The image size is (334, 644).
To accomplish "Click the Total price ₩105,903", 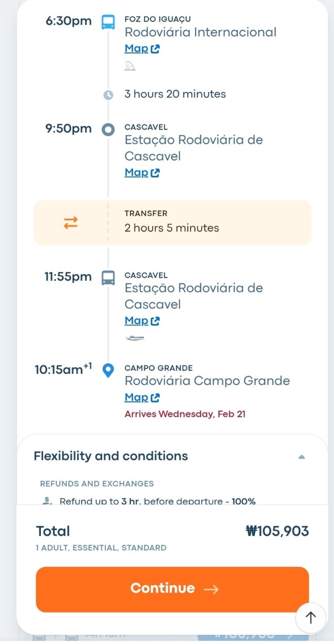I will pos(277,531).
